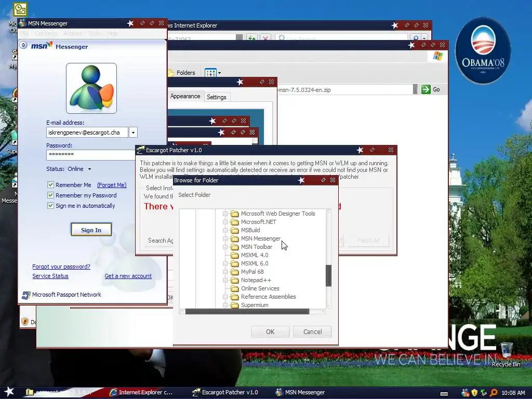Expand the MyPal 68 folder node
This screenshot has height=399, width=532.
click(225, 272)
